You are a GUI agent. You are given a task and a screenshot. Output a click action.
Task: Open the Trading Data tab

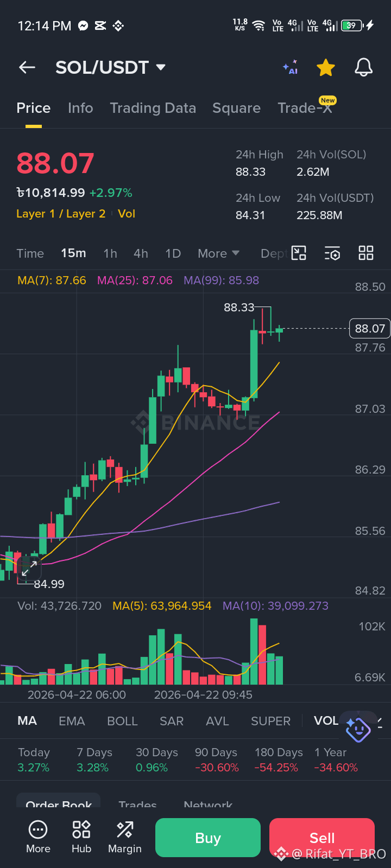[x=153, y=108]
